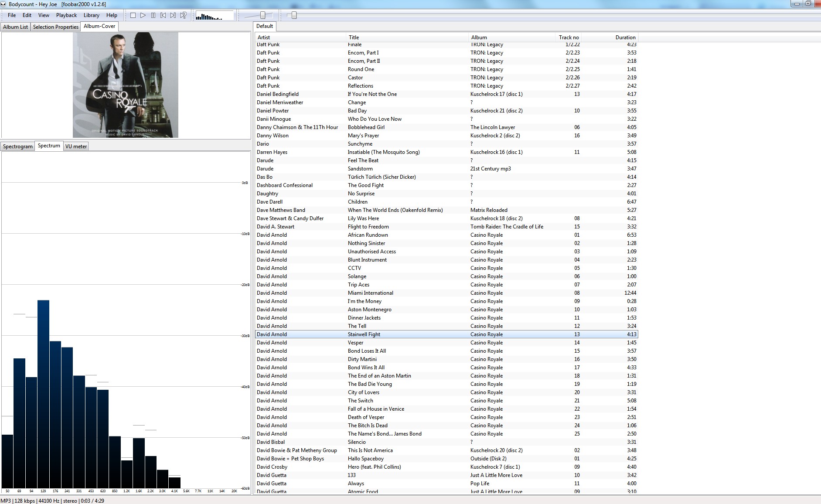Image resolution: width=821 pixels, height=504 pixels.
Task: Select the track 'Castor'
Action: point(446,78)
